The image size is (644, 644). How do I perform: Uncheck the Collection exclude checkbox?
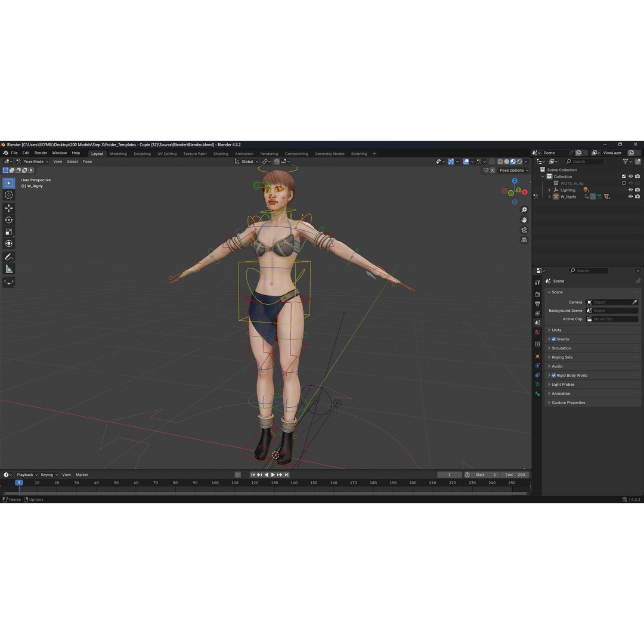click(624, 177)
